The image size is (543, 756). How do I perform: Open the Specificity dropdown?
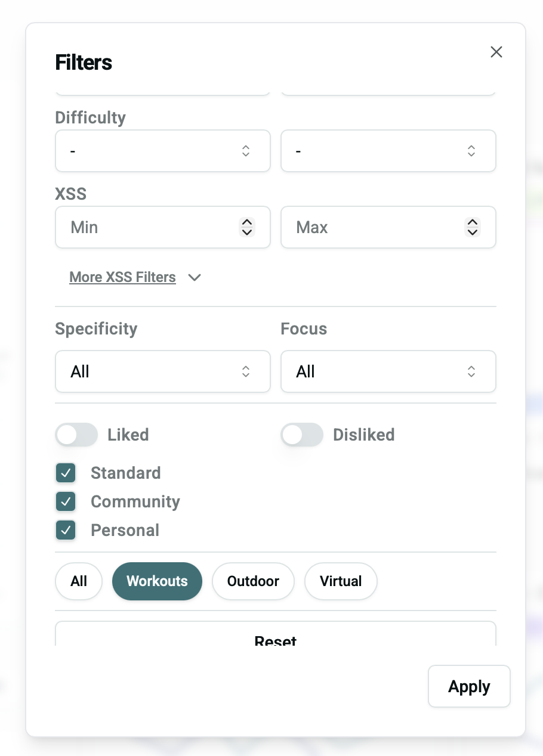(x=162, y=371)
